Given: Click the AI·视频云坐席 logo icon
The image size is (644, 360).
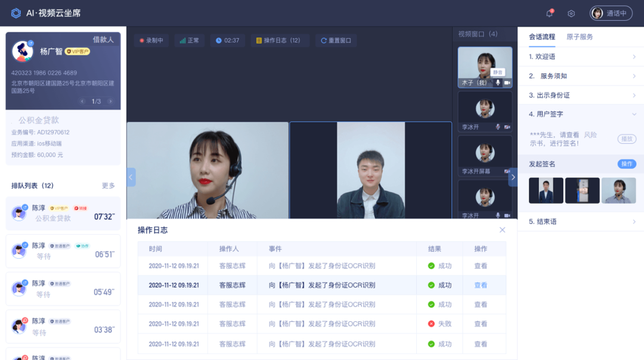Looking at the screenshot, I should pos(16,12).
